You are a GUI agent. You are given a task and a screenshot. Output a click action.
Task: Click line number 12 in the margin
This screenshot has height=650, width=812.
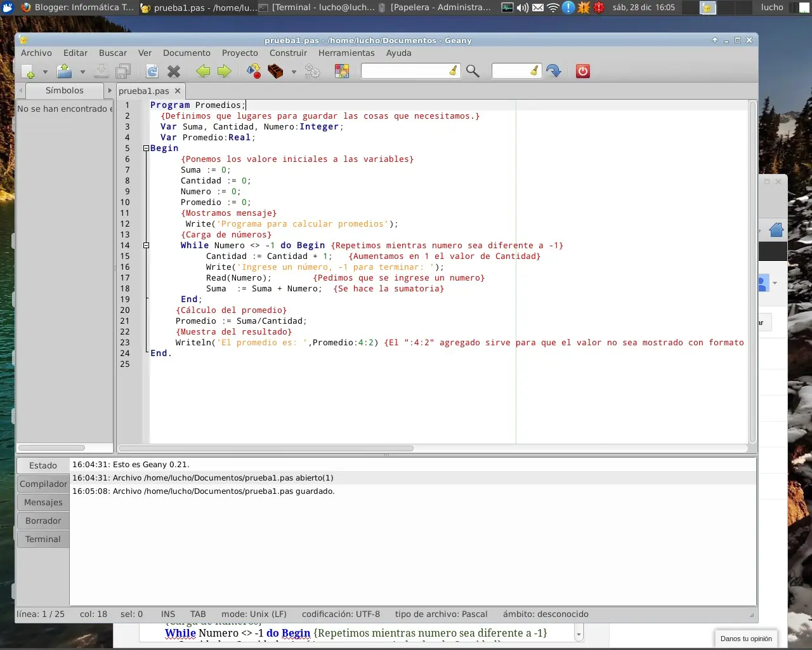click(x=125, y=223)
